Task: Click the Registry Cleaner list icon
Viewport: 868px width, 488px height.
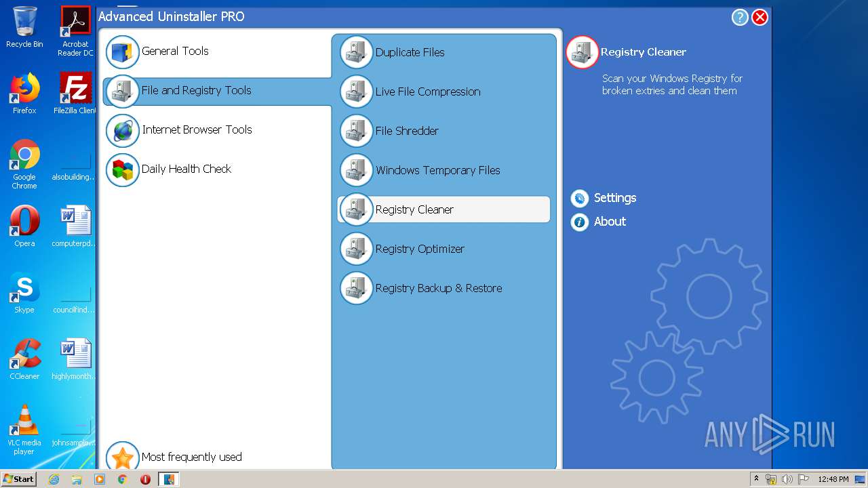Action: click(x=357, y=209)
